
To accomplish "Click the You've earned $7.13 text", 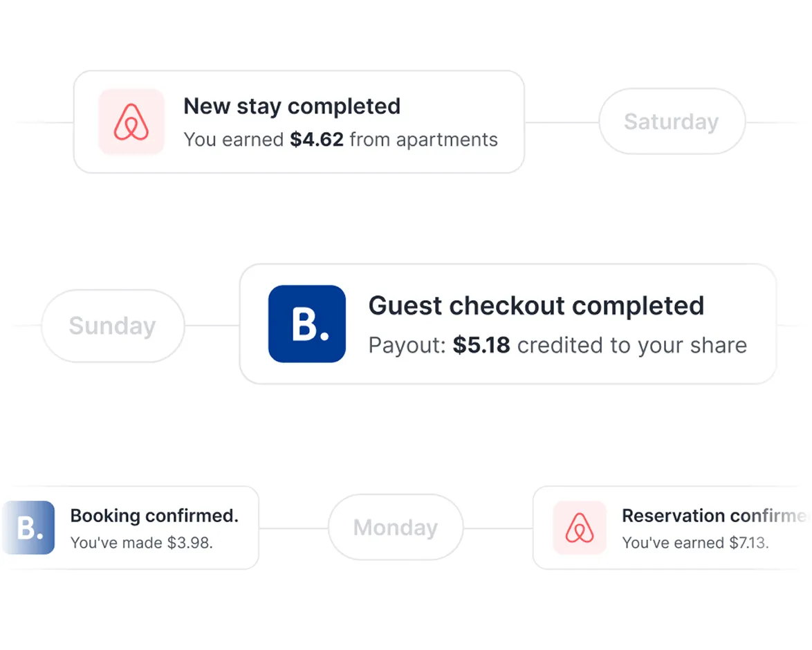I will click(x=695, y=544).
